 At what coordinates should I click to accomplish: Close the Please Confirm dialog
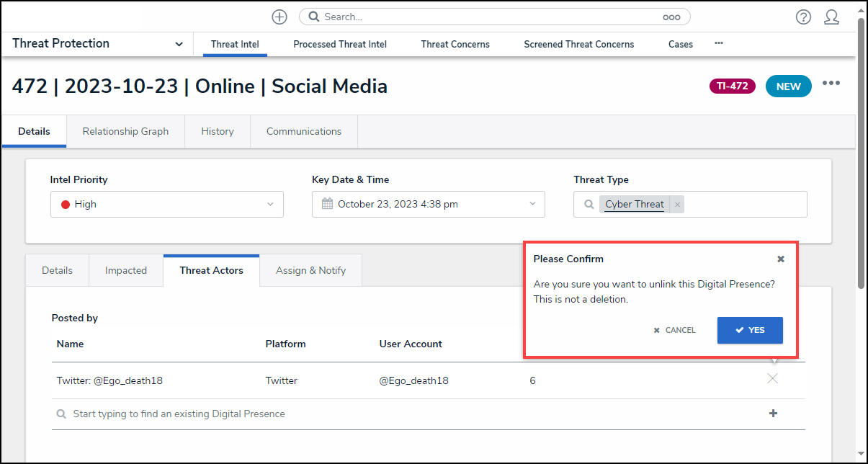[x=781, y=259]
